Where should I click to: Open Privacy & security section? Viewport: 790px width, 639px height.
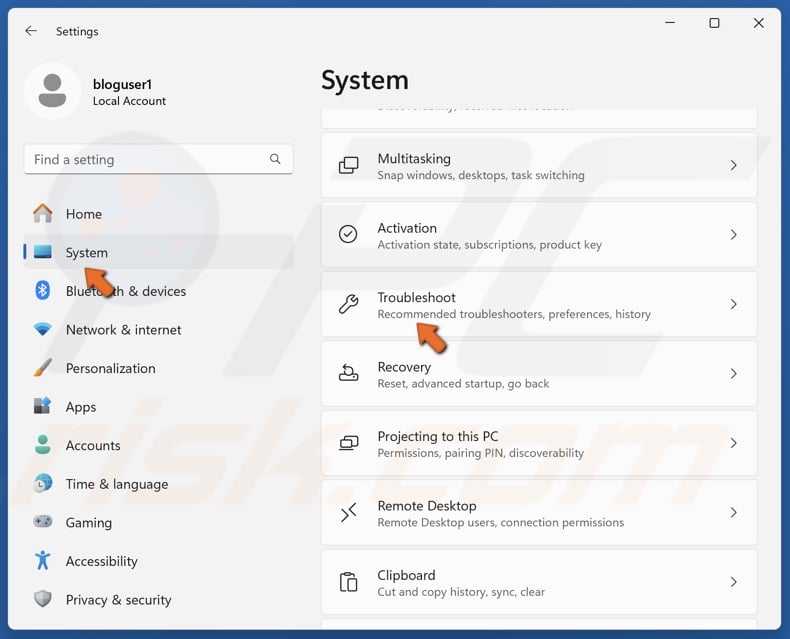pyautogui.click(x=159, y=600)
